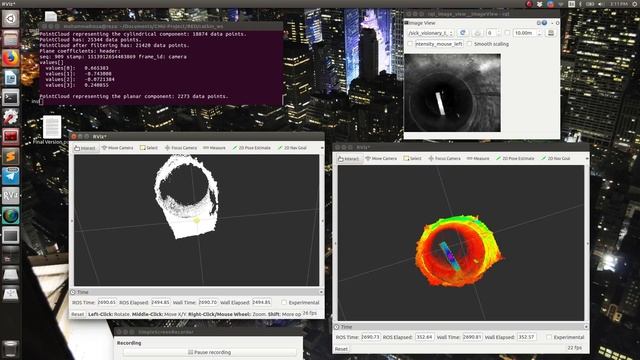Open the wrench settings tool in dock
The height and width of the screenshot is (360, 640).
[x=11, y=117]
